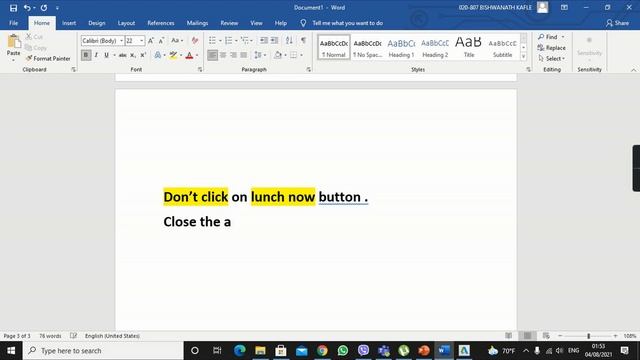Save the document from the quick access toolbar
640x360 pixels.
[x=13, y=8]
